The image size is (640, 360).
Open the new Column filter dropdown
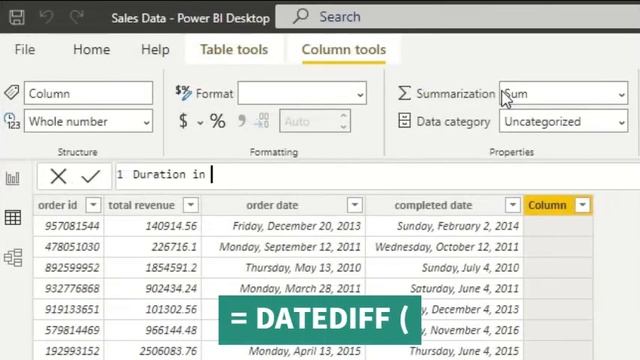[583, 204]
